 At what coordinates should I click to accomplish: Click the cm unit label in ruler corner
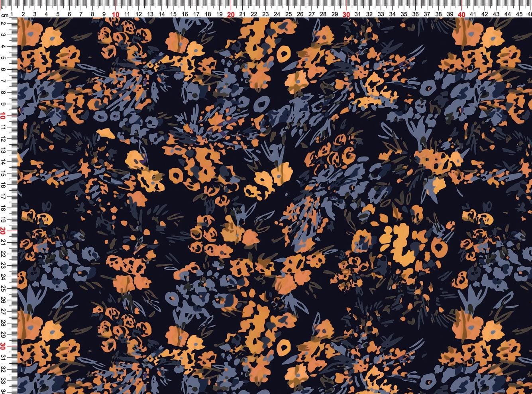[4, 15]
